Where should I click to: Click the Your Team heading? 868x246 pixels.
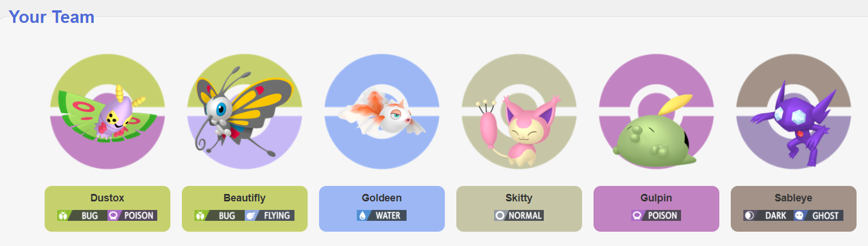[51, 17]
